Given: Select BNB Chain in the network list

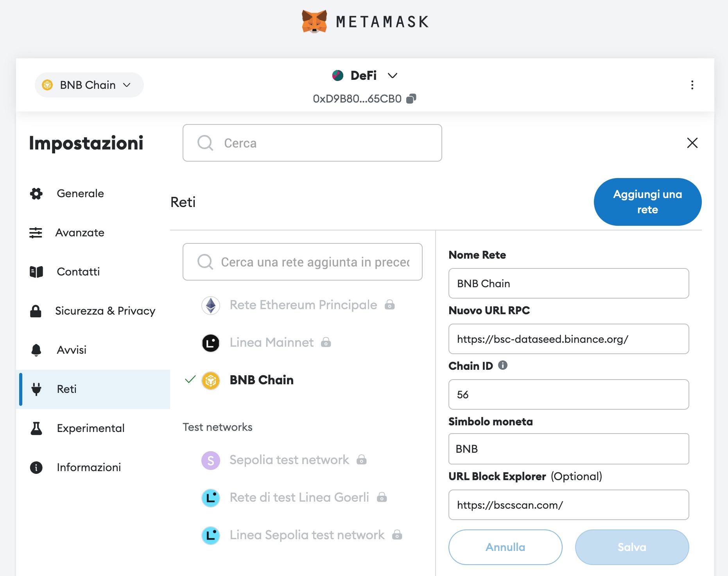Looking at the screenshot, I should tap(262, 380).
